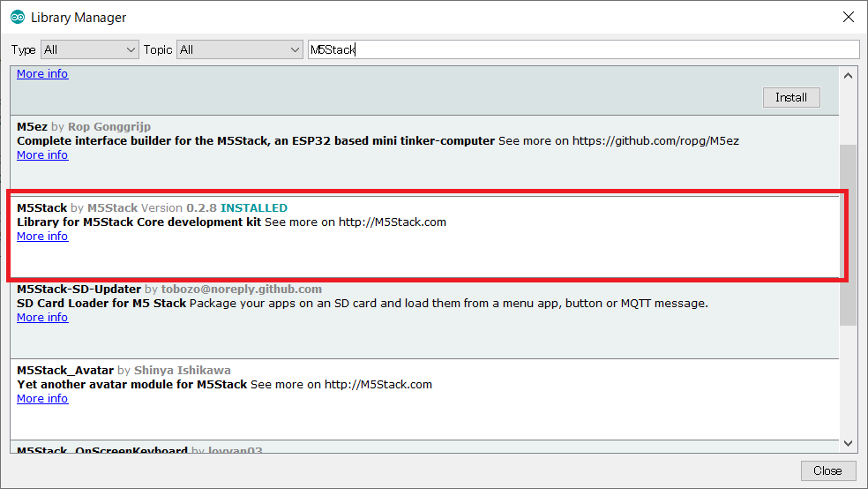Click the Close button
The width and height of the screenshot is (868, 489).
(827, 470)
